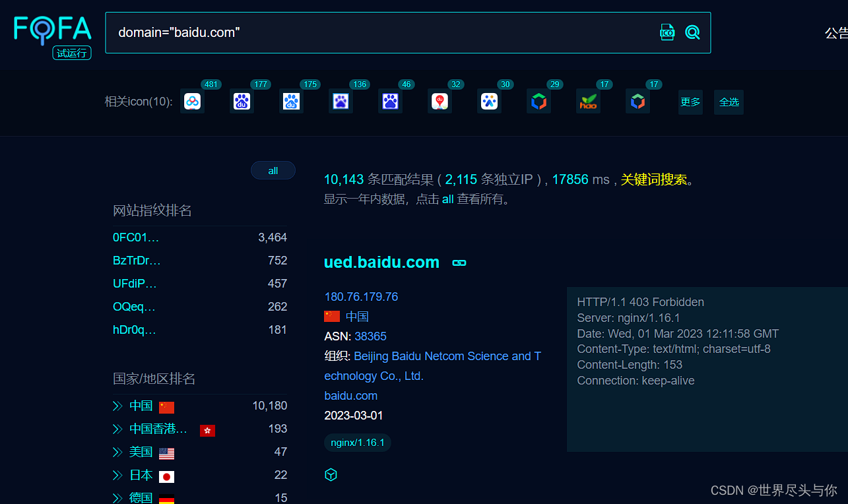The width and height of the screenshot is (848, 504).
Task: Select the related icon with count 481
Action: [192, 102]
